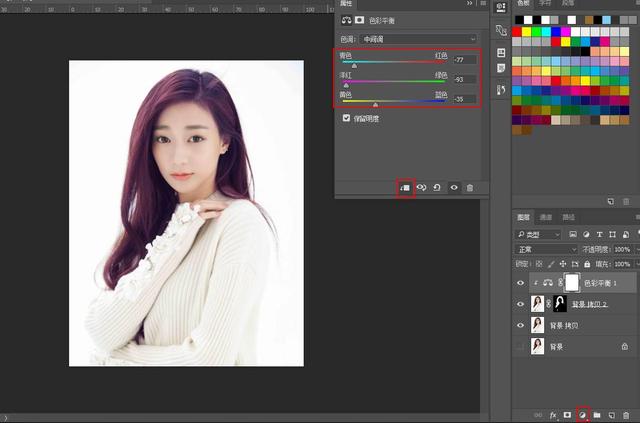This screenshot has width=640, height=423.
Task: Open the 色调 tone dropdown
Action: (420, 39)
